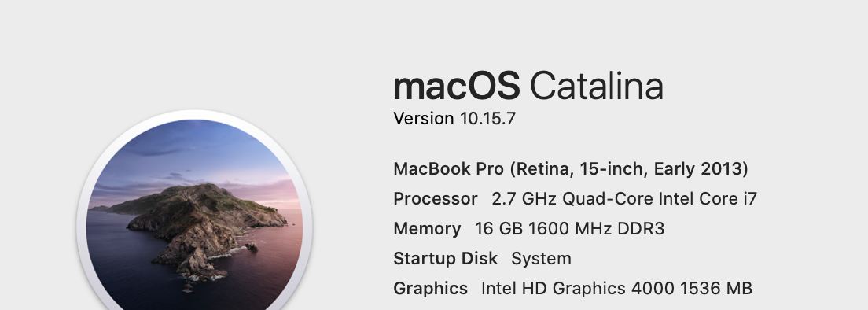Click the white circular rim of the Catalina icon

point(194,114)
